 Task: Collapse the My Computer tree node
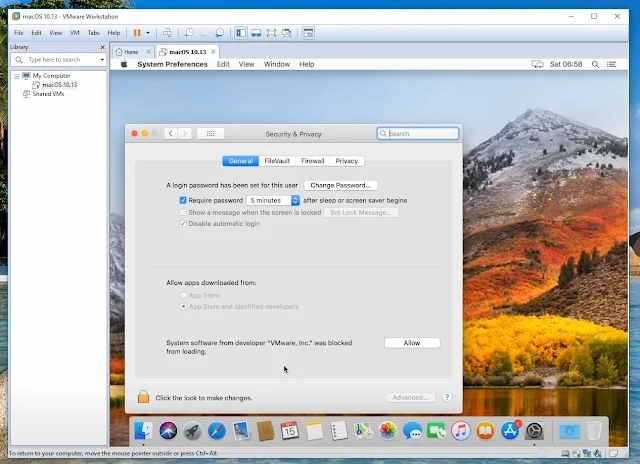coord(17,76)
